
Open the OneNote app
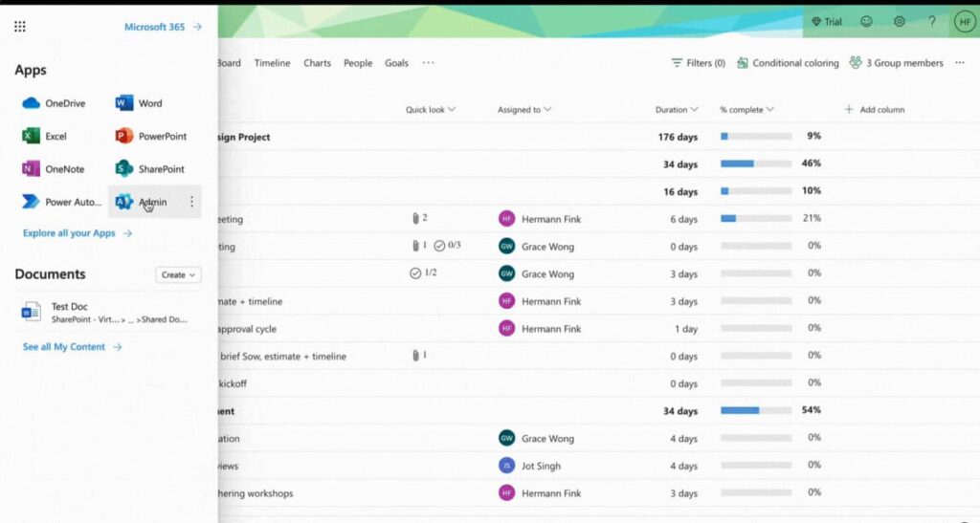(54, 169)
